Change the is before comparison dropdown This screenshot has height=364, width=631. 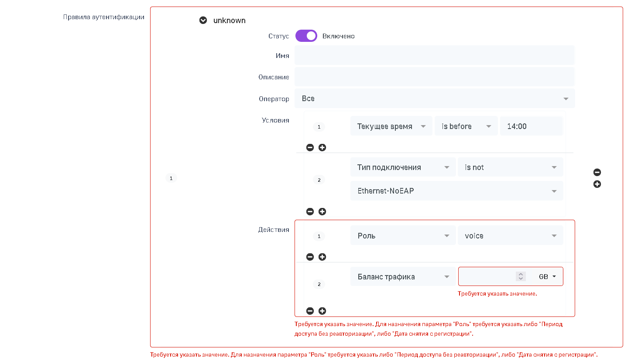466,126
